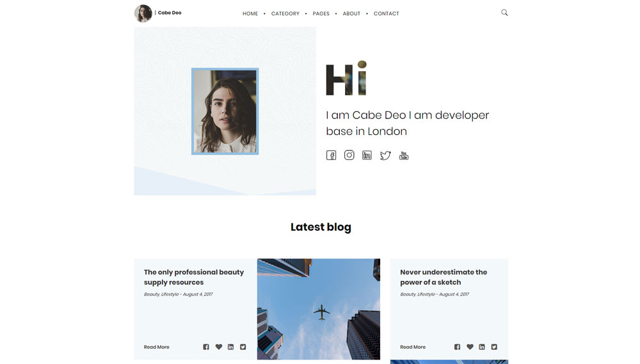Viewport: 640px width, 364px height.
Task: Share sketch post on Twitter
Action: tap(494, 347)
